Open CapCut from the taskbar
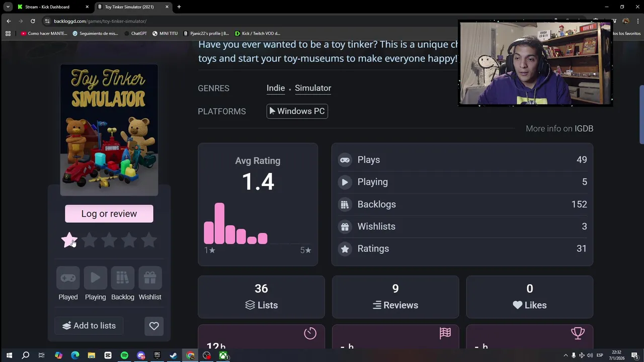Viewport: 644px width, 362px height. point(108,355)
